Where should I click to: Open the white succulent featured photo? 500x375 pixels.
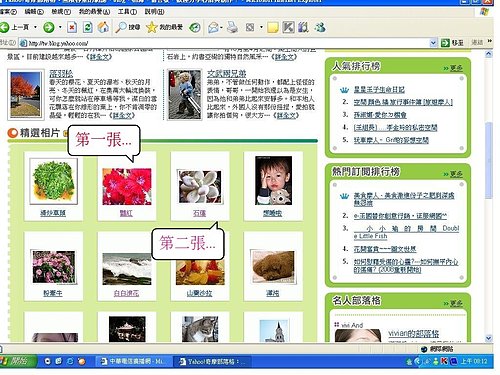click(x=200, y=186)
